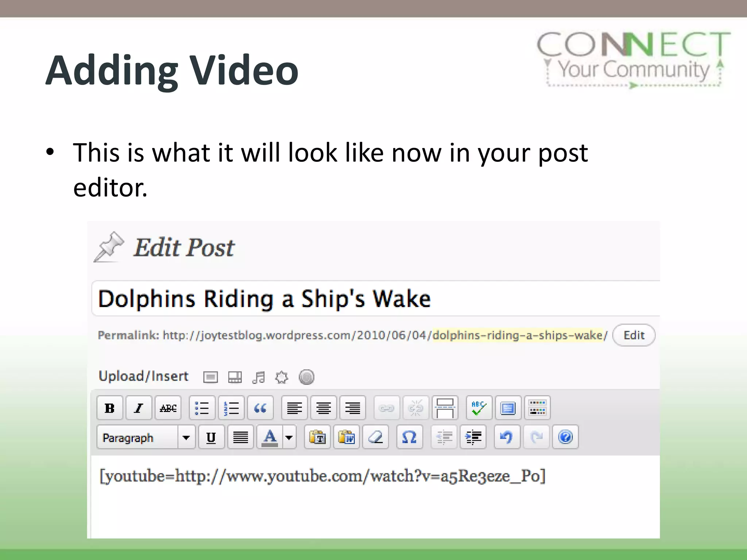Toggle fullscreen editing mode
This screenshot has height=560, width=747.
pos(508,408)
